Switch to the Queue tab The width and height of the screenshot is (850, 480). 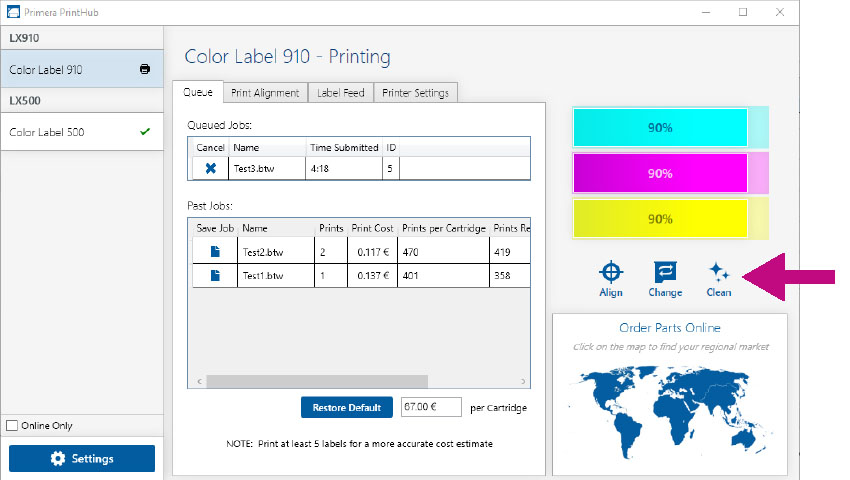point(198,92)
